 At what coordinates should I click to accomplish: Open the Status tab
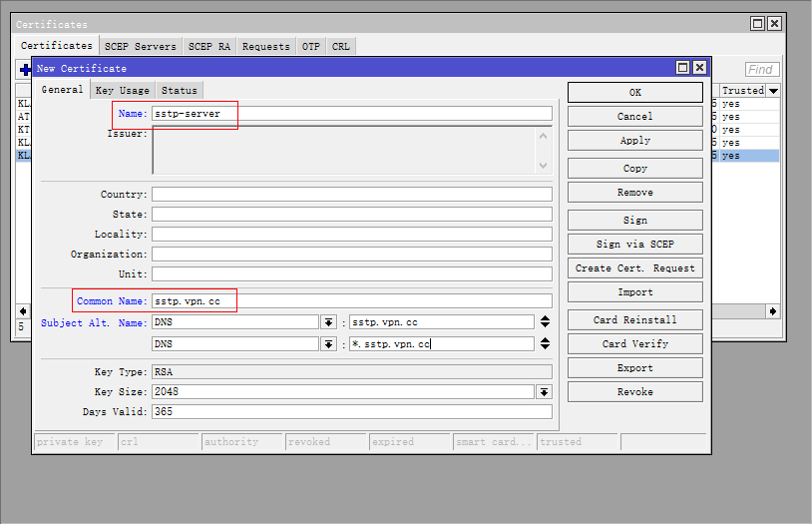coord(180,90)
